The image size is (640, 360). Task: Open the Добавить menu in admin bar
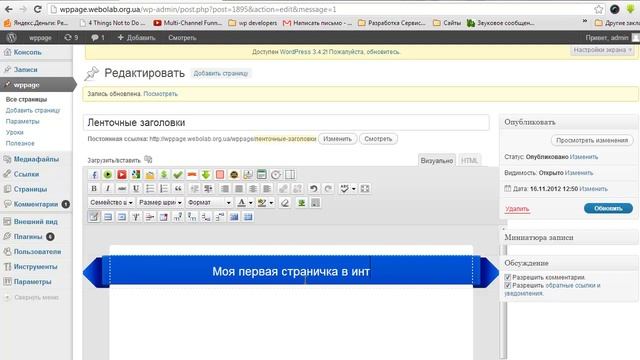(136, 38)
